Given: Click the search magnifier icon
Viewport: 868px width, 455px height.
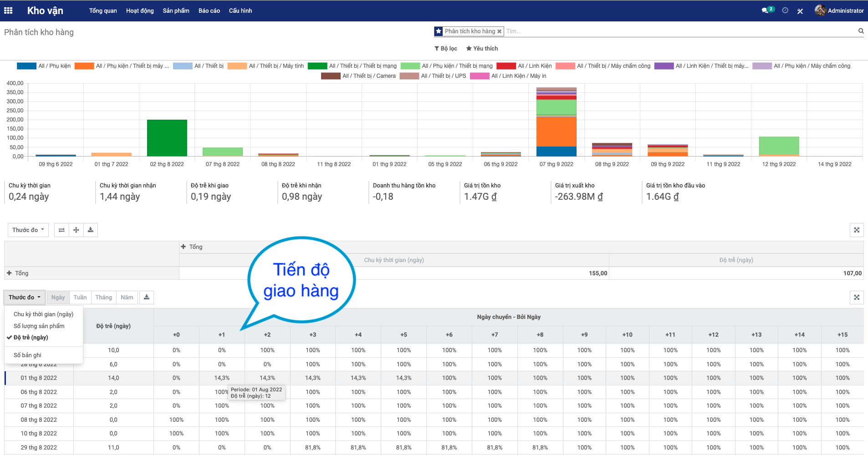Looking at the screenshot, I should coord(861,31).
